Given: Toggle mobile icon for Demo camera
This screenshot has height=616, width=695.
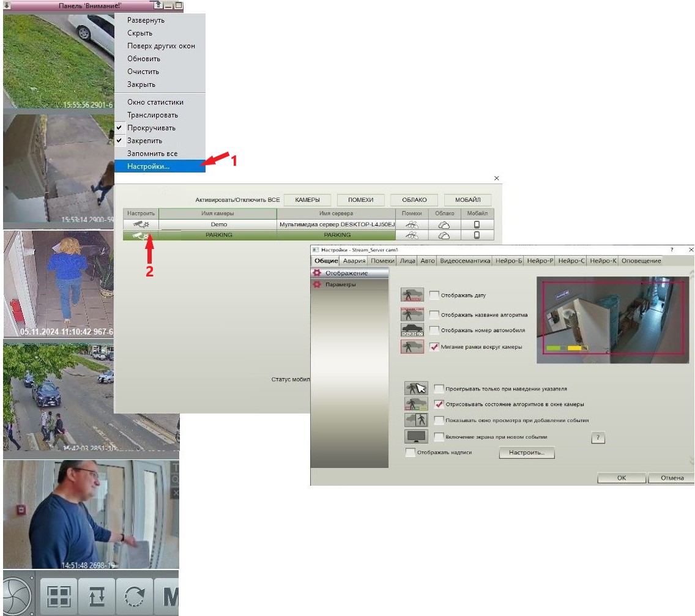Looking at the screenshot, I should click(477, 225).
